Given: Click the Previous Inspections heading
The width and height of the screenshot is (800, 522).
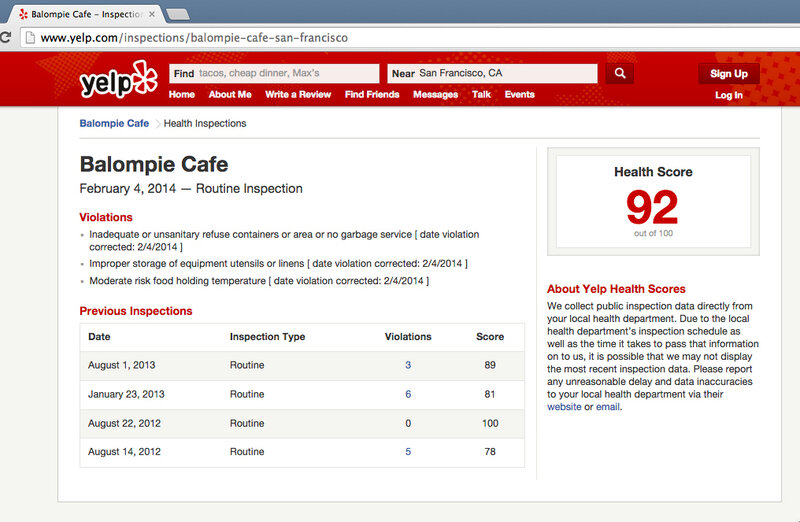Looking at the screenshot, I should point(136,311).
